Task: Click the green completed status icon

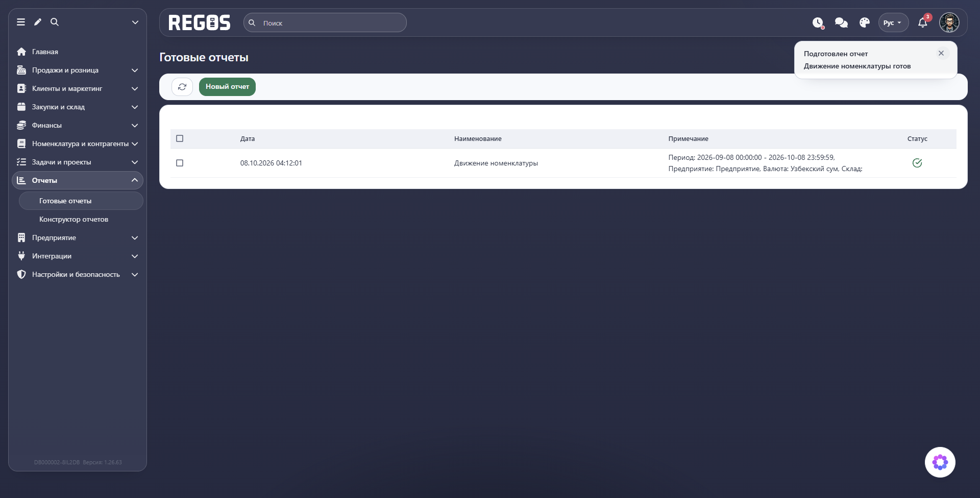Action: [917, 163]
